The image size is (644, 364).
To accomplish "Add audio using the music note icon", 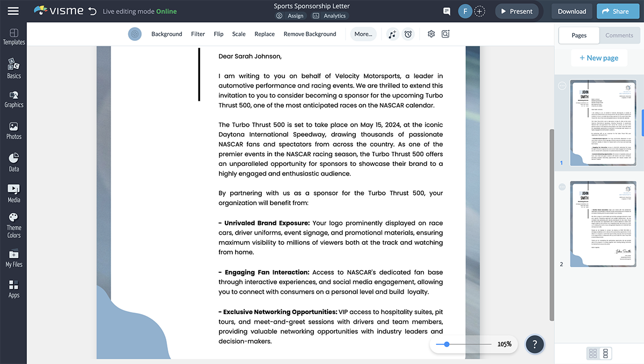I will coord(392,34).
